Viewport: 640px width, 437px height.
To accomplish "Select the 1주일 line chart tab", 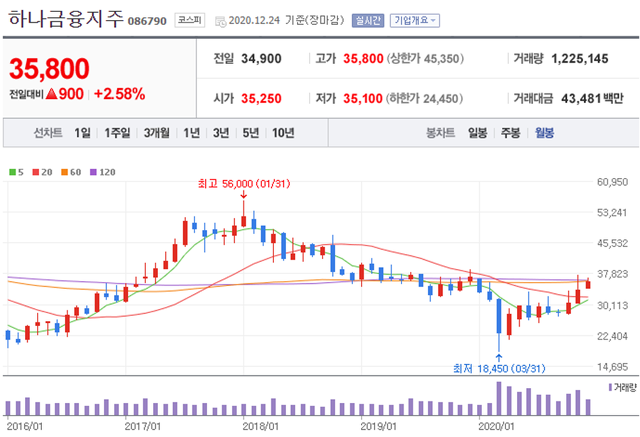I will tap(117, 133).
